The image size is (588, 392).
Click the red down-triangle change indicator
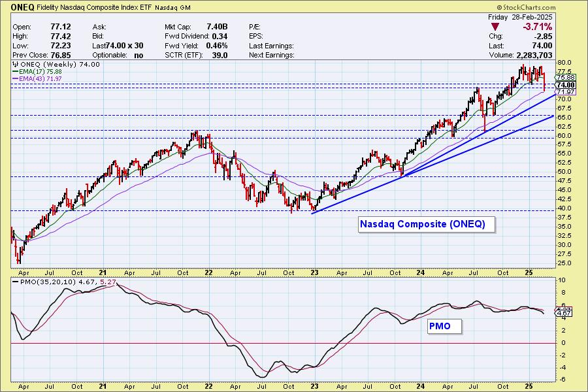point(495,27)
